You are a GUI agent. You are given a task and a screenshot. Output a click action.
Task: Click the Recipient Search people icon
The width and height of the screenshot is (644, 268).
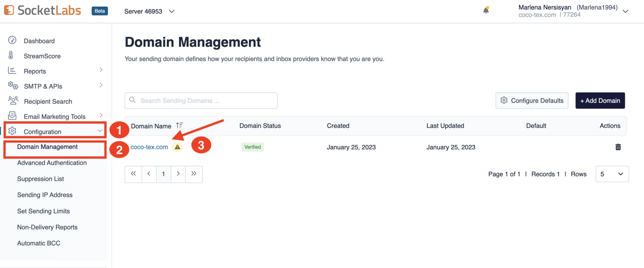click(13, 100)
